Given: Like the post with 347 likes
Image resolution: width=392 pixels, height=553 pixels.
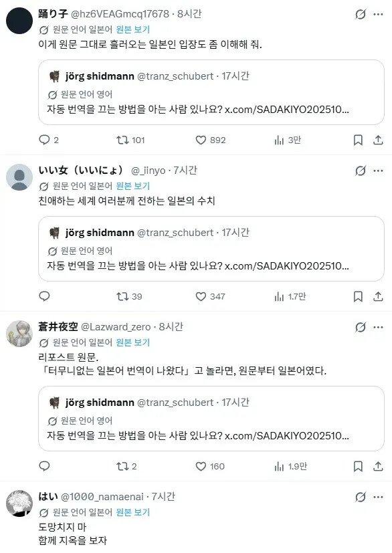Looking at the screenshot, I should click(x=210, y=297).
